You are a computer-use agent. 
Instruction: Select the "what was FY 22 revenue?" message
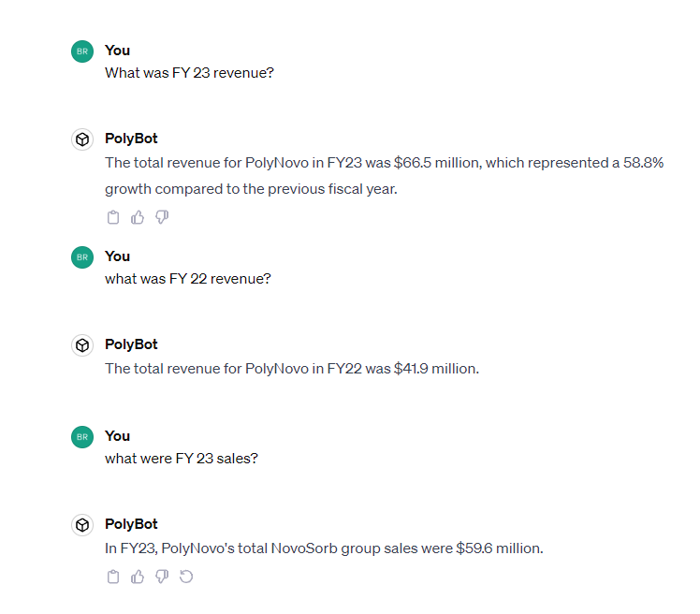(x=187, y=279)
